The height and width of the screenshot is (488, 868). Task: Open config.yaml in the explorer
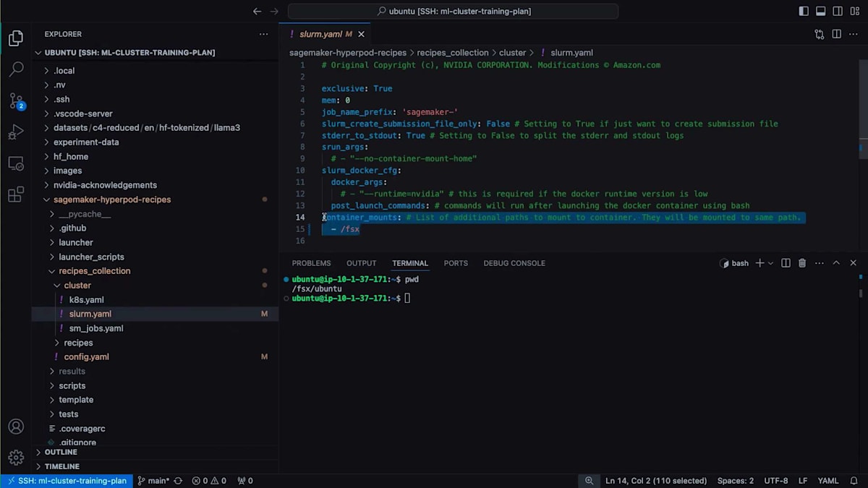point(155,357)
